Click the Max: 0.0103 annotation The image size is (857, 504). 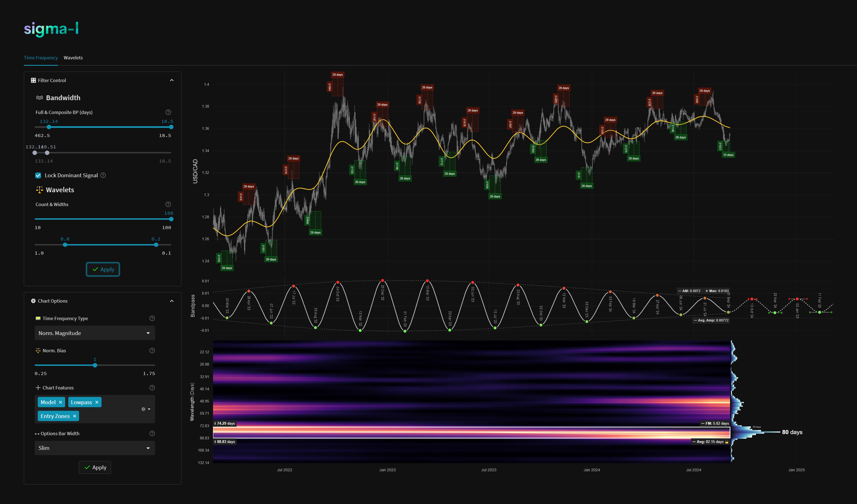point(717,291)
